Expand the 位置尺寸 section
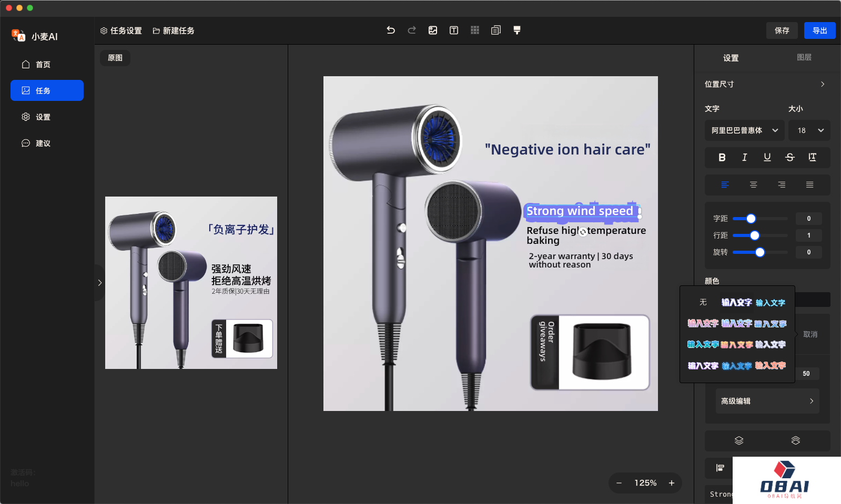Image resolution: width=841 pixels, height=504 pixels. (x=765, y=84)
